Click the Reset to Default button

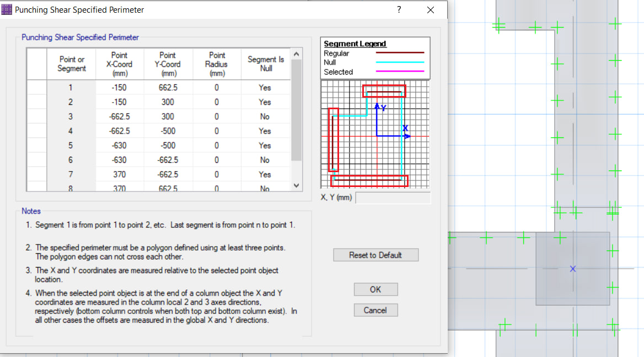click(x=376, y=255)
